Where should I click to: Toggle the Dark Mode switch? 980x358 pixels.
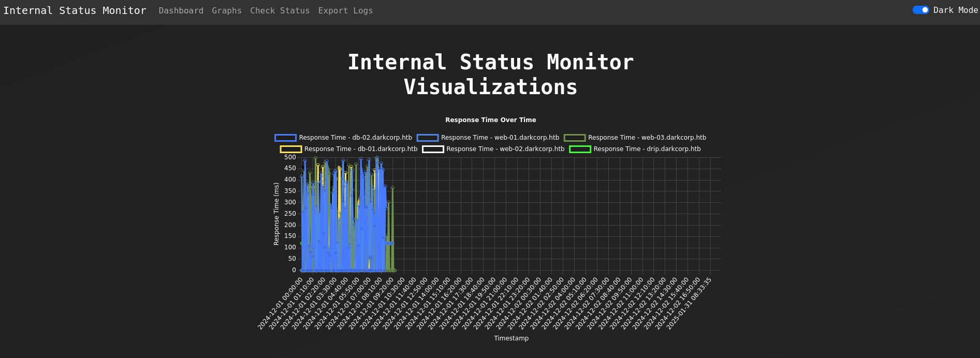[x=920, y=10]
